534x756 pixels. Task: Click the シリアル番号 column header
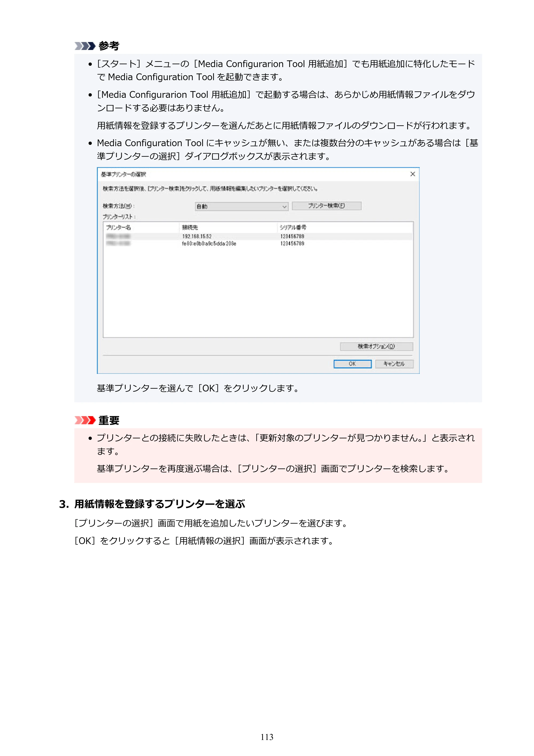345,227
